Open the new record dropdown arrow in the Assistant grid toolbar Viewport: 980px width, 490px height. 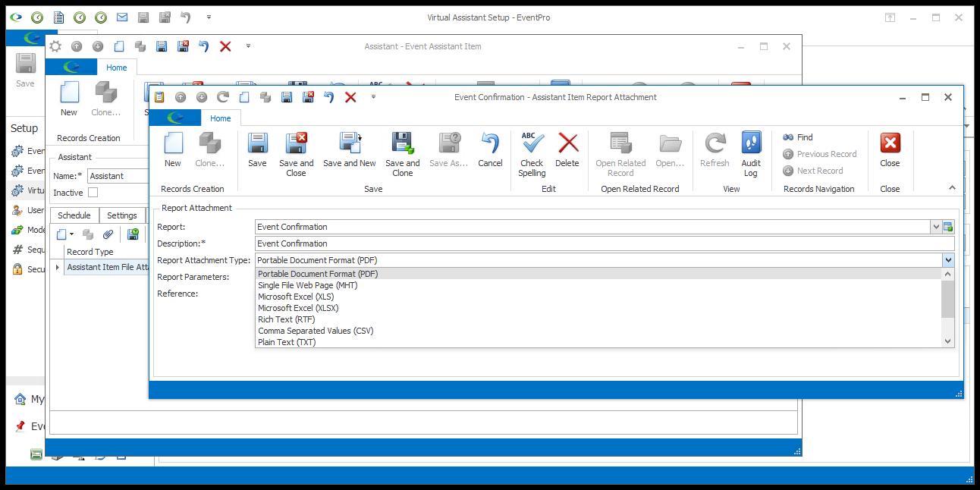71,234
